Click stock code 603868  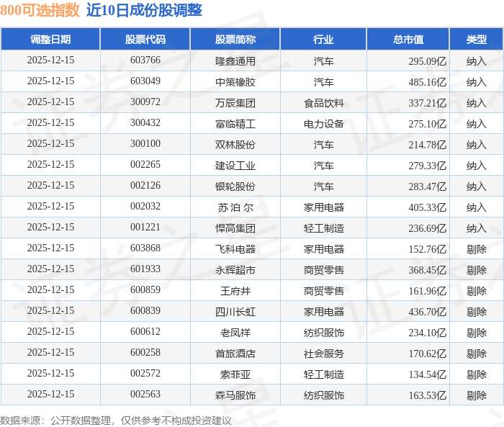[145, 248]
